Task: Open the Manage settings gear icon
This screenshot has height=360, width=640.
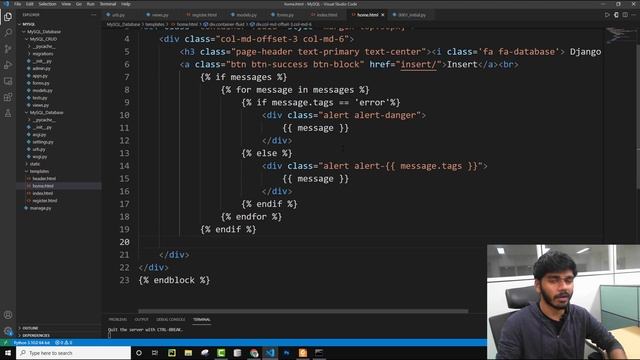Action: pyautogui.click(x=8, y=331)
